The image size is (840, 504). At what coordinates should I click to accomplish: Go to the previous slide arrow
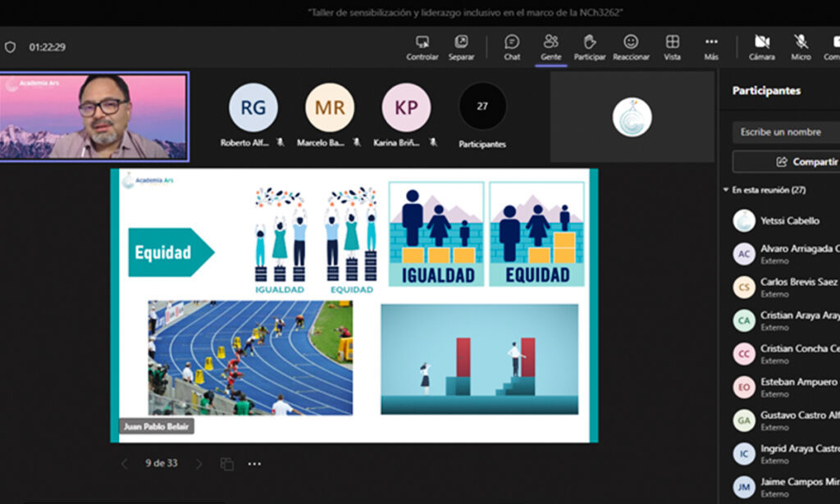(125, 464)
